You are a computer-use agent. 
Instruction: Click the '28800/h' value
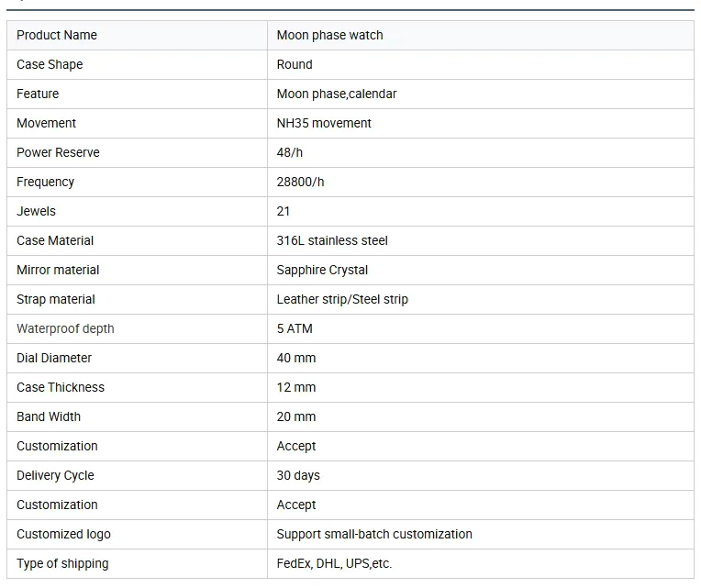click(300, 183)
